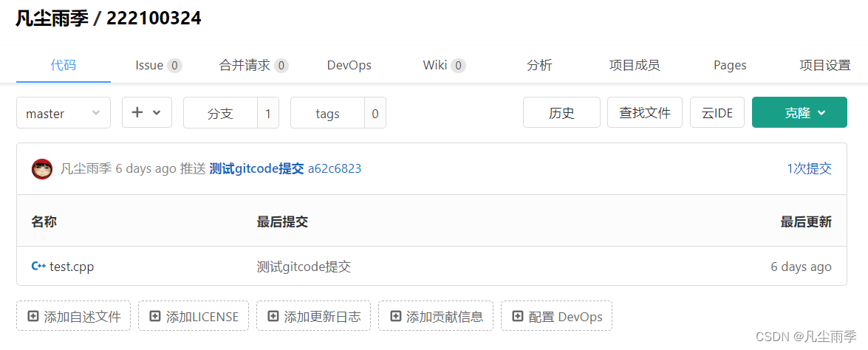Open the master branch dropdown
The image size is (868, 350).
(64, 113)
